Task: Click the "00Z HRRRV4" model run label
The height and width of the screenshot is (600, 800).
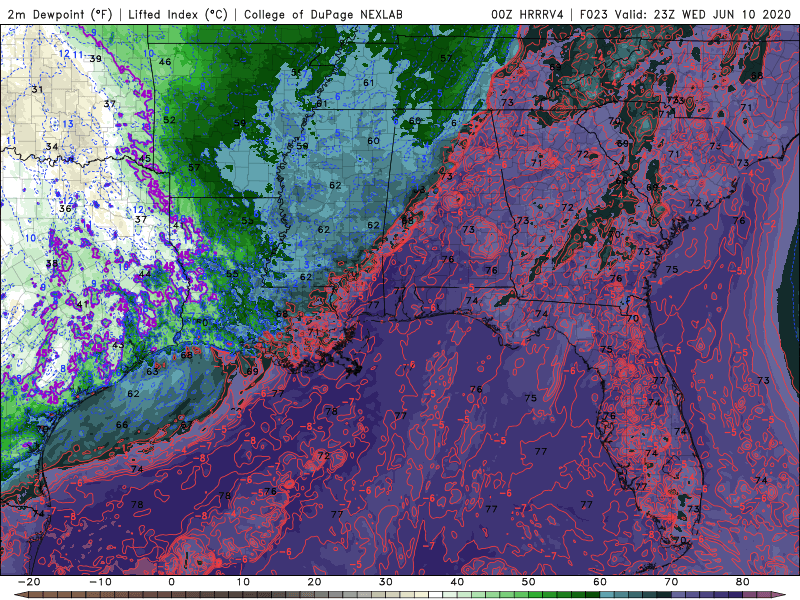Action: click(527, 14)
